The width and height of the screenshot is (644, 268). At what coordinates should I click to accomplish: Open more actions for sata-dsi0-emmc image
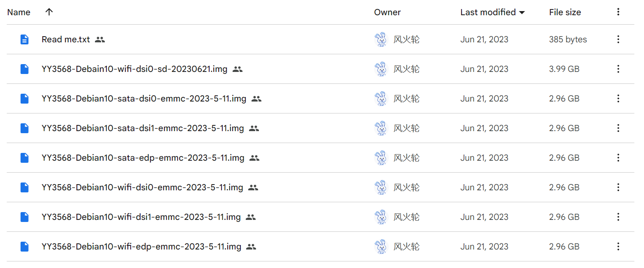[x=618, y=99]
